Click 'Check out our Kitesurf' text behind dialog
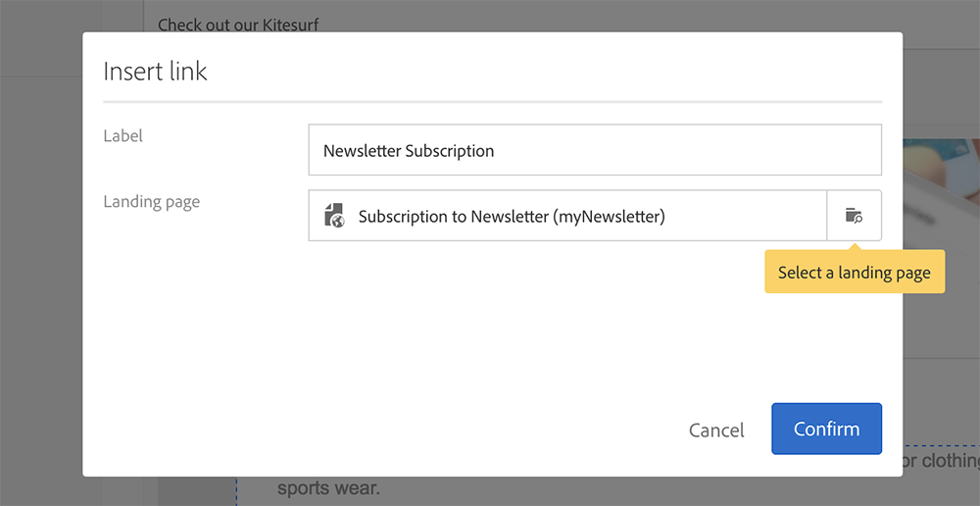 click(238, 25)
